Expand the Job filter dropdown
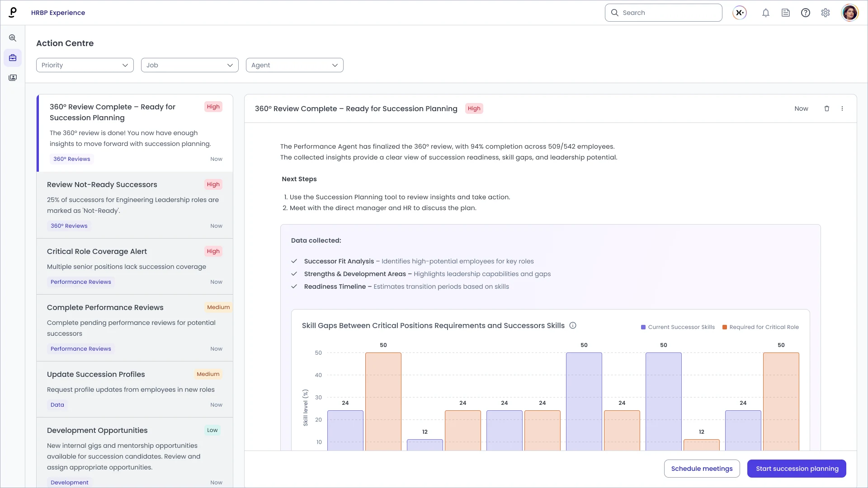Image resolution: width=868 pixels, height=488 pixels. click(x=190, y=65)
